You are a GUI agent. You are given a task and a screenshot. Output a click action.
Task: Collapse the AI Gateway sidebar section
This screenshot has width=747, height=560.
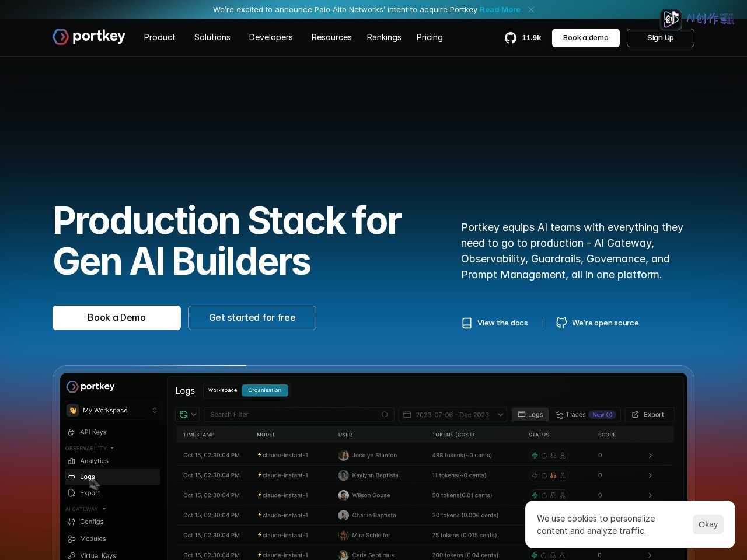(85, 509)
